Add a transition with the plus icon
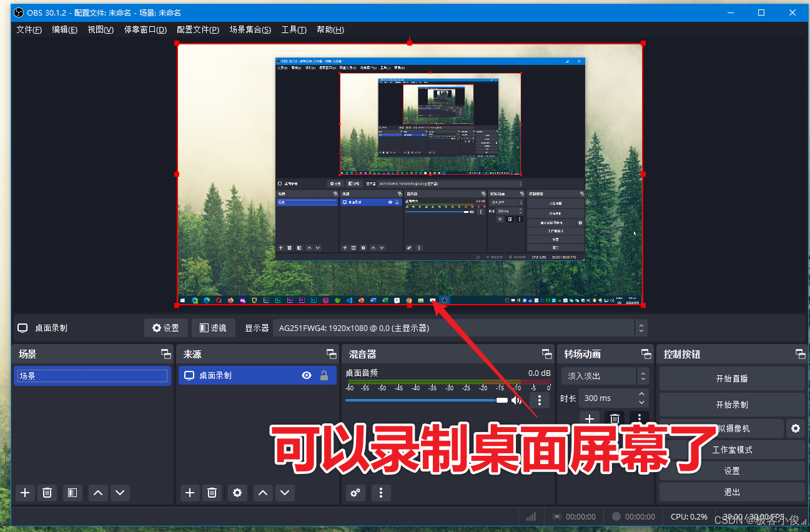 (x=590, y=418)
